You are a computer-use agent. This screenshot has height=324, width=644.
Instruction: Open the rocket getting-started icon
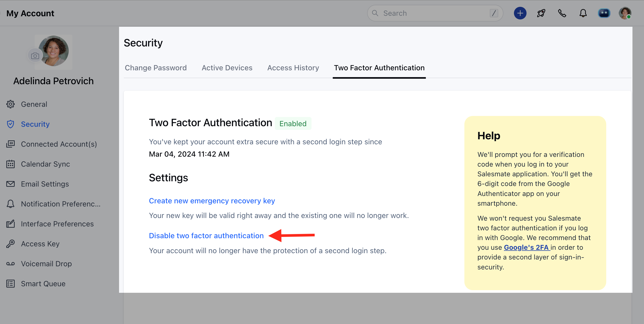[541, 13]
